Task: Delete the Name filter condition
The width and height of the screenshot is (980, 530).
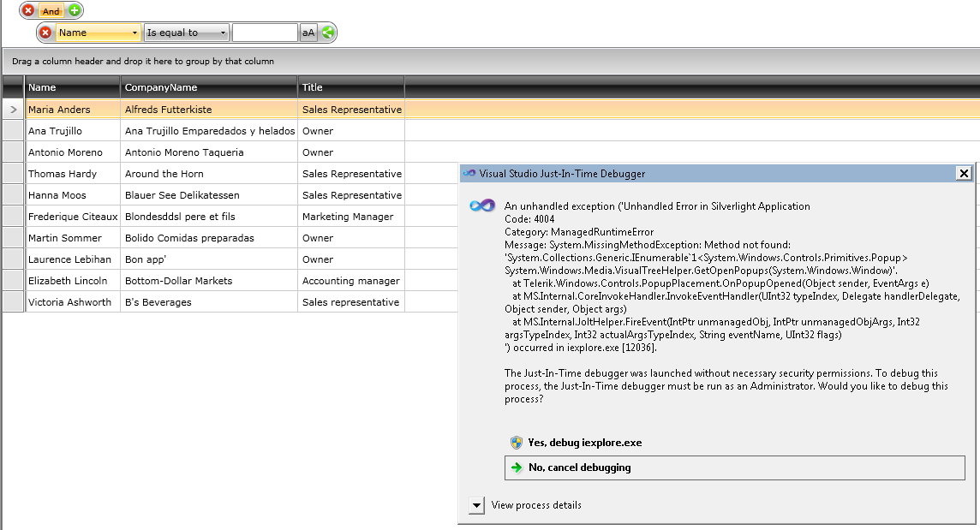Action: coord(45,33)
